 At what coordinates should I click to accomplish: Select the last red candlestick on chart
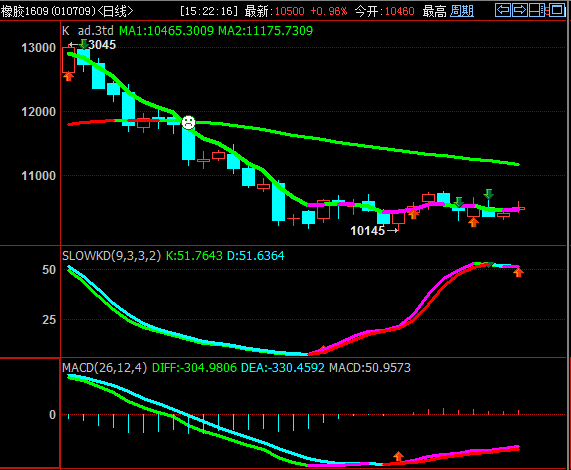point(518,208)
